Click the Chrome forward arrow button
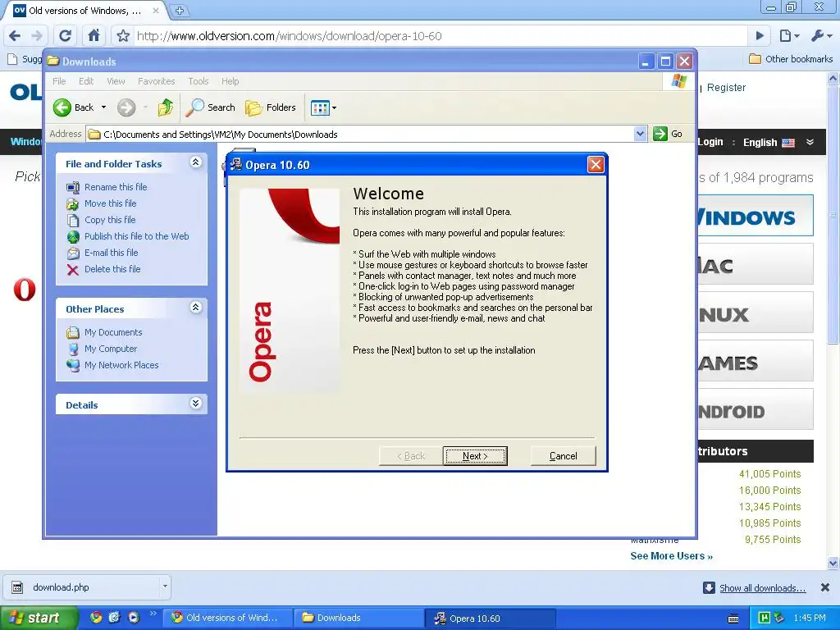 pyautogui.click(x=37, y=36)
